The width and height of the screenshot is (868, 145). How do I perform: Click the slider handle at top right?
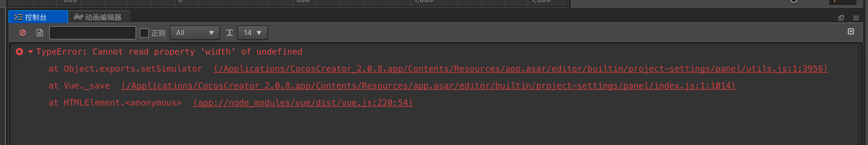(794, 1)
